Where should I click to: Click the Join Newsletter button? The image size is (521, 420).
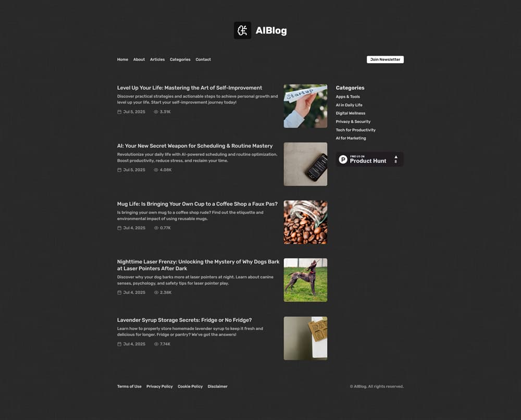385,59
